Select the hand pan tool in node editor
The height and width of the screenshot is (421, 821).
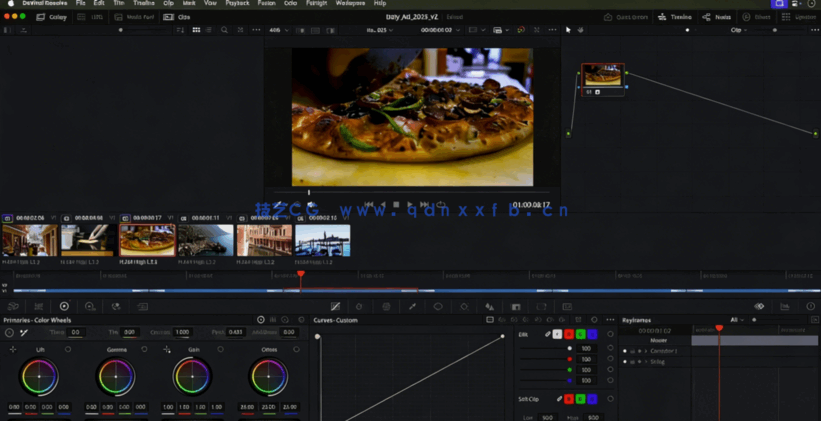tap(580, 30)
